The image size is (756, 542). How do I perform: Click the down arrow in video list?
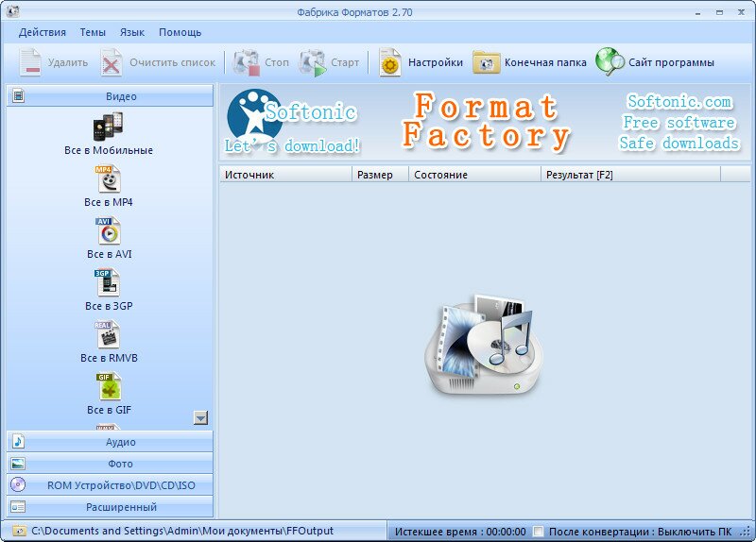[200, 417]
